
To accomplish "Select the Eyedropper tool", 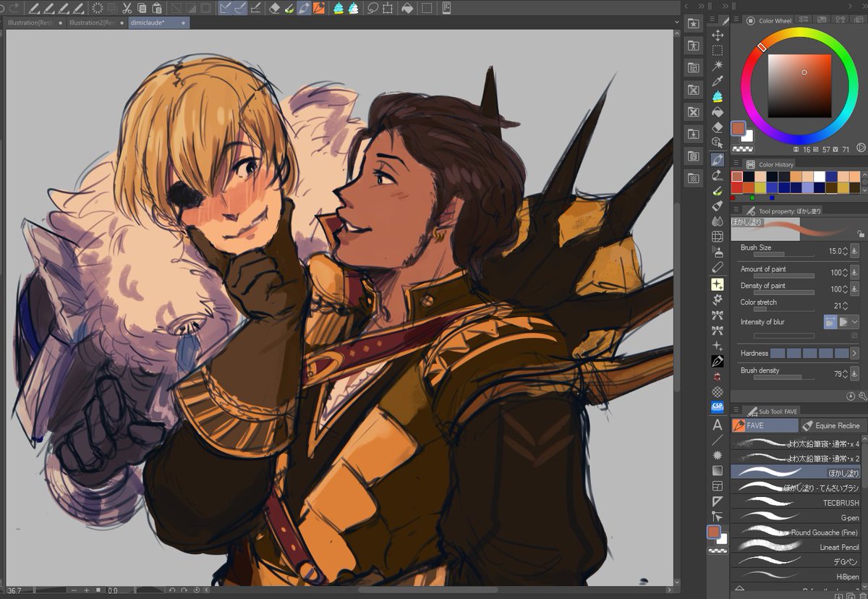I will point(718,81).
